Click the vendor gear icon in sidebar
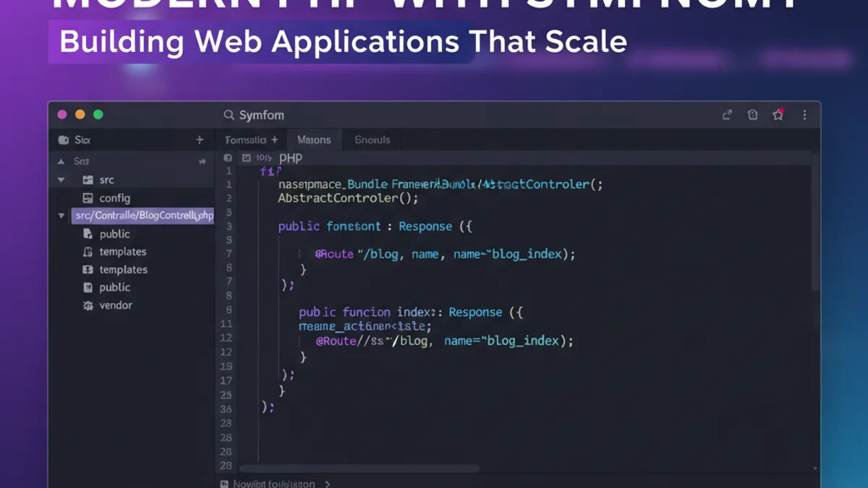The image size is (868, 488). (x=87, y=305)
